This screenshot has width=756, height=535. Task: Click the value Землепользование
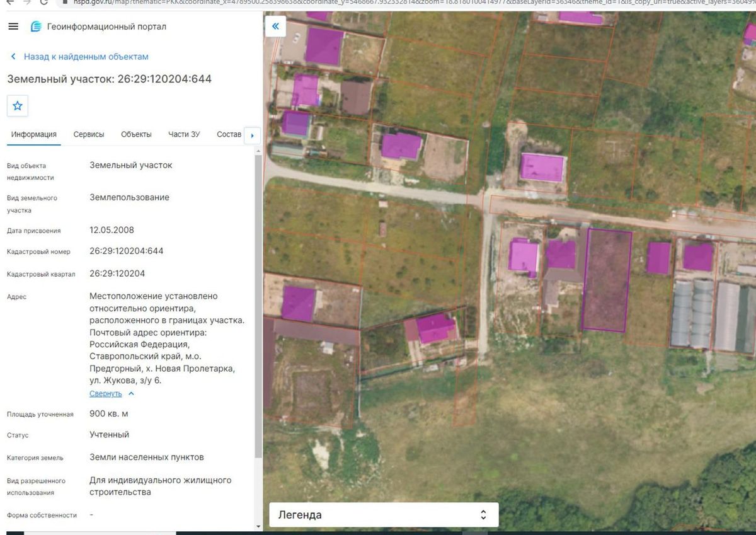pyautogui.click(x=129, y=197)
